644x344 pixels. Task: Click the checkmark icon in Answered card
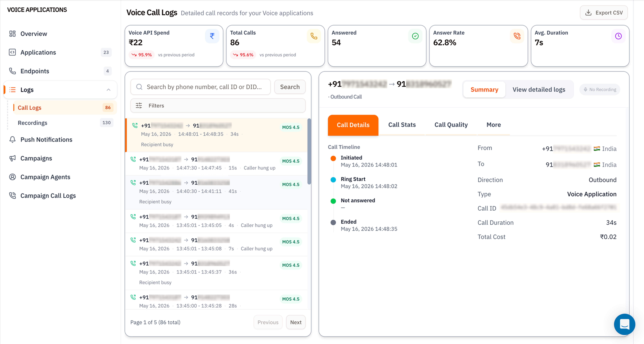(415, 36)
